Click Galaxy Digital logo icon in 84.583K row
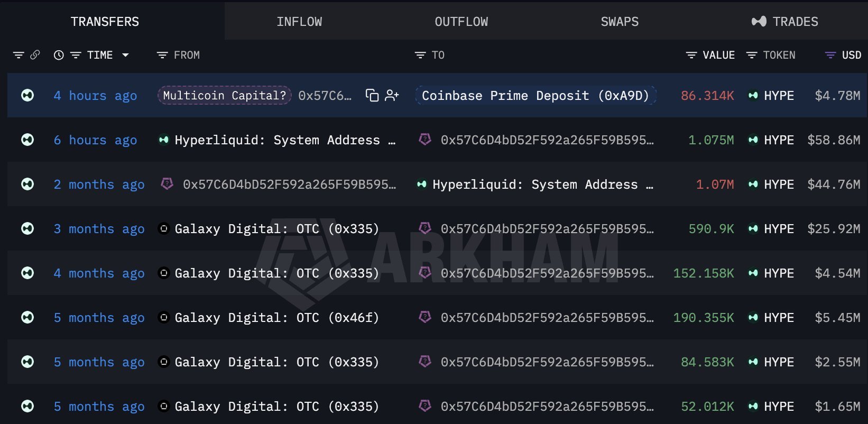 pos(164,362)
